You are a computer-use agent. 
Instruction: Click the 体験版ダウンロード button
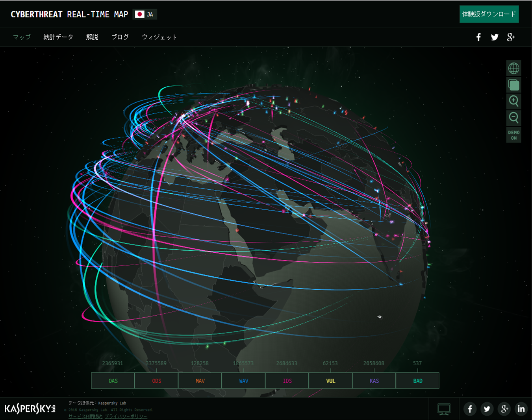click(x=489, y=14)
